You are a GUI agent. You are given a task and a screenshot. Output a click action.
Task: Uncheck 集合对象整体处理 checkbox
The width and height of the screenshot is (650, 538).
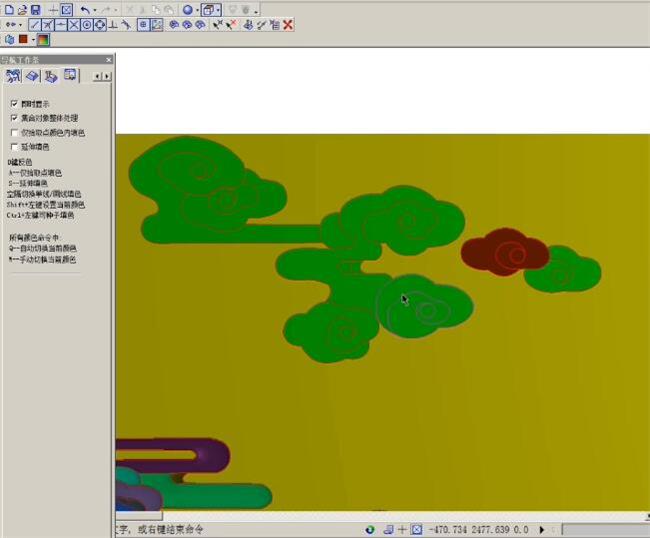[x=14, y=117]
